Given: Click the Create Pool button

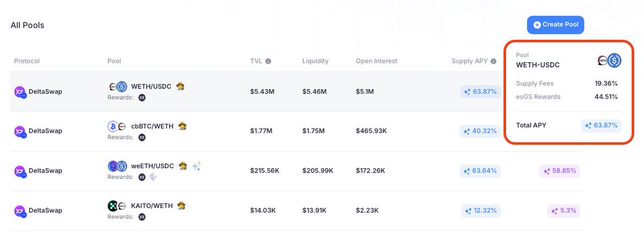Looking at the screenshot, I should 555,25.
